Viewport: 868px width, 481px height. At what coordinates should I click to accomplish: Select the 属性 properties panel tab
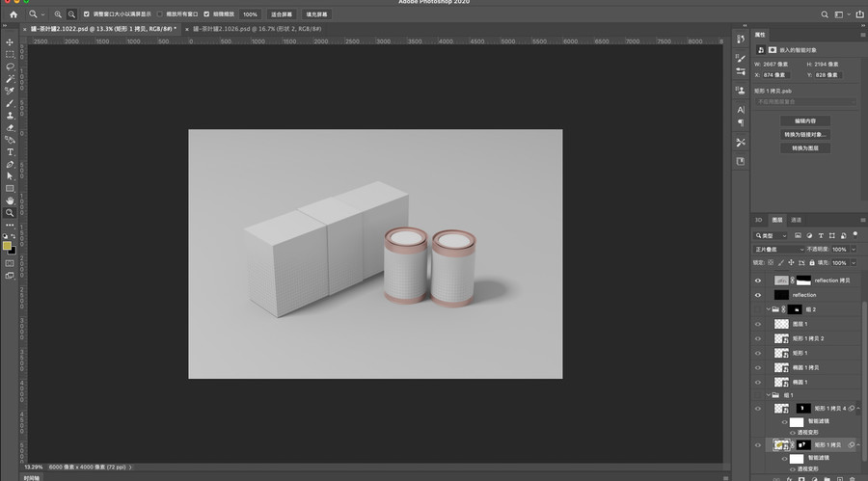point(760,35)
